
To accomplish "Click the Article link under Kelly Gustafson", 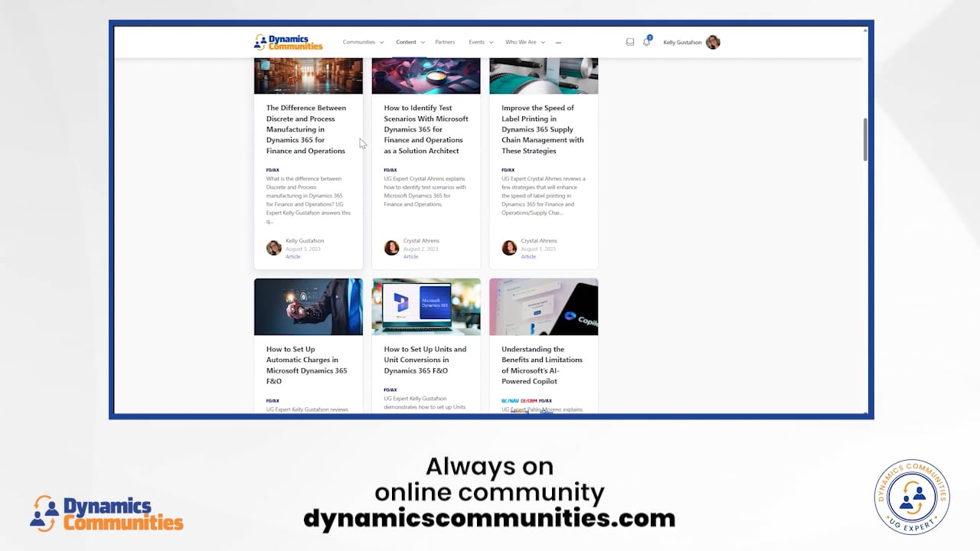I will pyautogui.click(x=293, y=257).
